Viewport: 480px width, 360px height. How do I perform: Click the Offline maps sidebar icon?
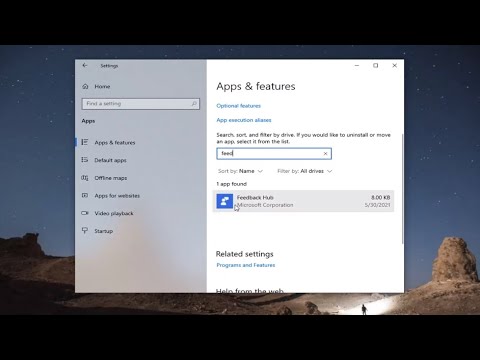click(x=85, y=178)
